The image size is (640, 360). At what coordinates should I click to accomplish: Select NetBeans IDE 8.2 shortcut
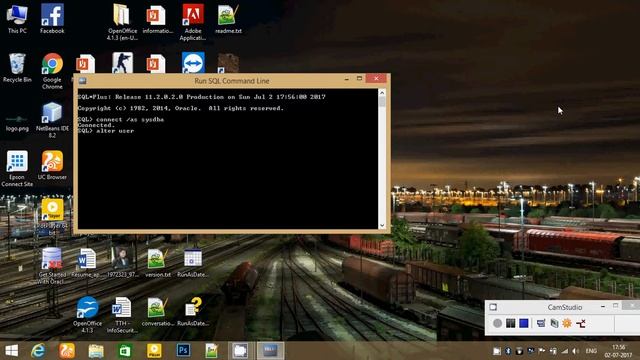(52, 120)
